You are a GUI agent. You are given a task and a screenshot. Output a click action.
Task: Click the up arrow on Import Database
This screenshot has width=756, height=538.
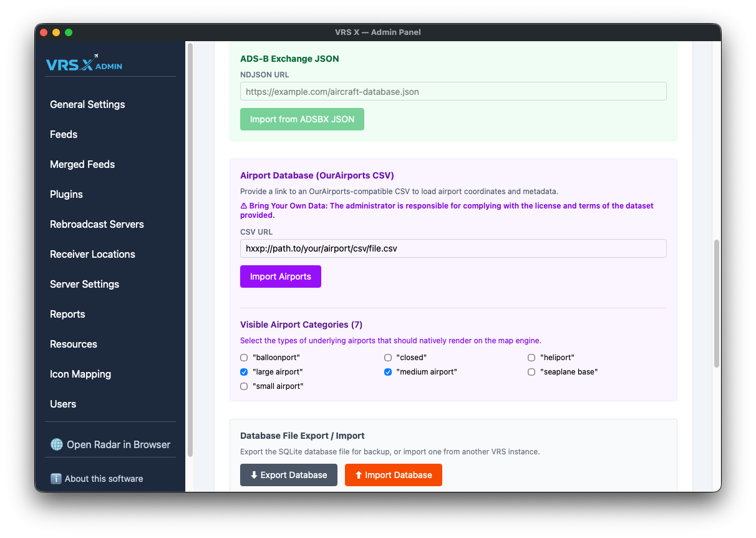pyautogui.click(x=358, y=475)
